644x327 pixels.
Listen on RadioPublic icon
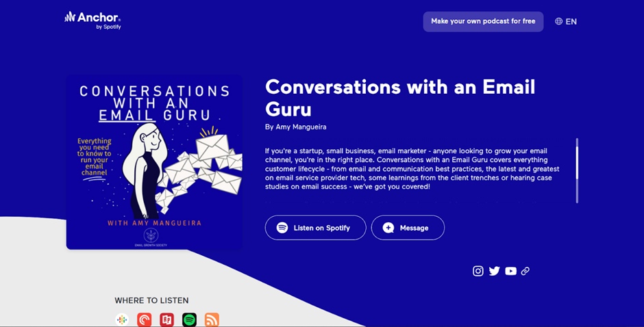pyautogui.click(x=166, y=319)
